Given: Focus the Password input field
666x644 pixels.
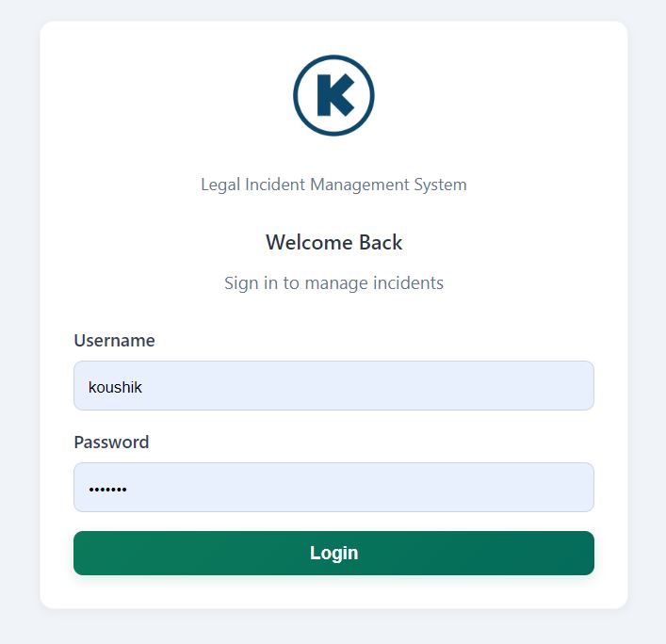Looking at the screenshot, I should coord(333,488).
